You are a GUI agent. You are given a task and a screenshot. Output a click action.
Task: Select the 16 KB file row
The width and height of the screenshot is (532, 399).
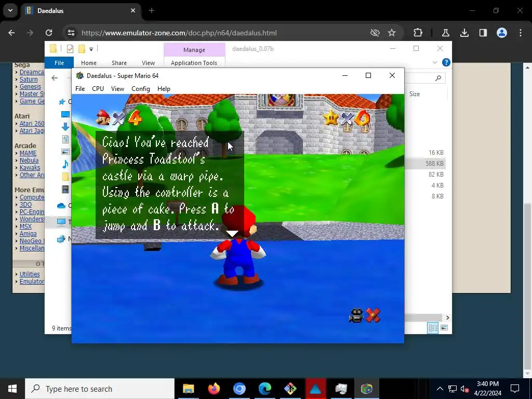click(x=425, y=153)
